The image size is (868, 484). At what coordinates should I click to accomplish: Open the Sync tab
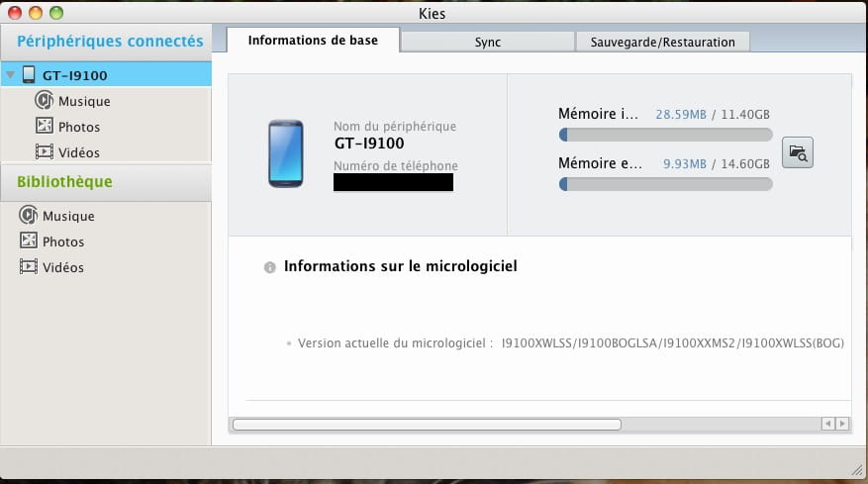(487, 43)
